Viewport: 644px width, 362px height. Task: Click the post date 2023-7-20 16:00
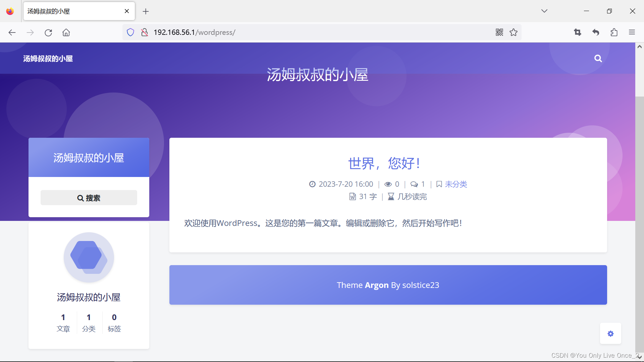click(346, 184)
